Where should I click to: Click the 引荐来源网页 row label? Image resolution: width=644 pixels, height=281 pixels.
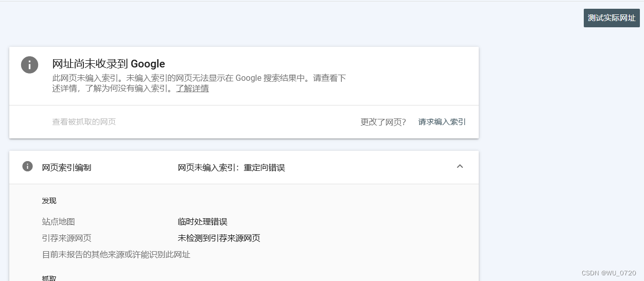[x=66, y=238]
